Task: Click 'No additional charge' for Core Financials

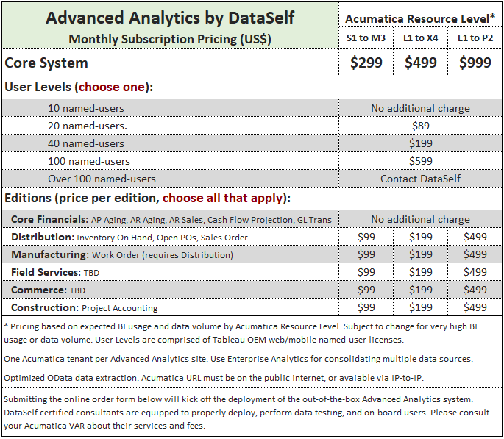Action: pos(420,219)
